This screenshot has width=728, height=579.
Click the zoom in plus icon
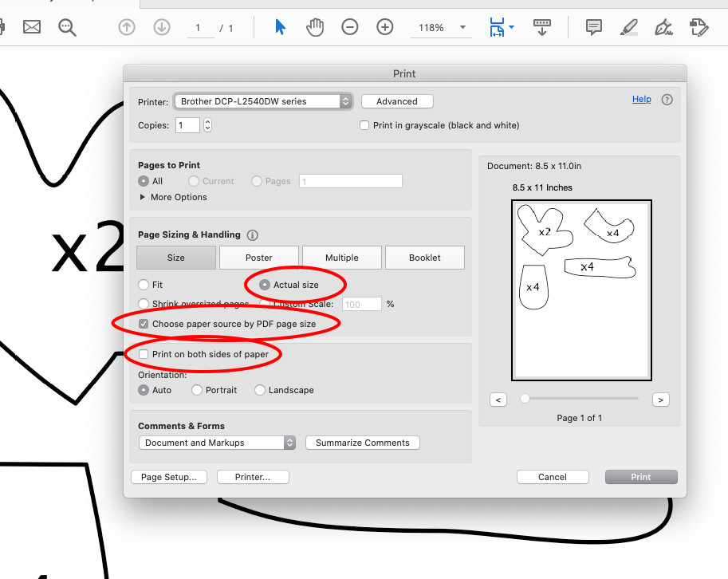coord(384,27)
